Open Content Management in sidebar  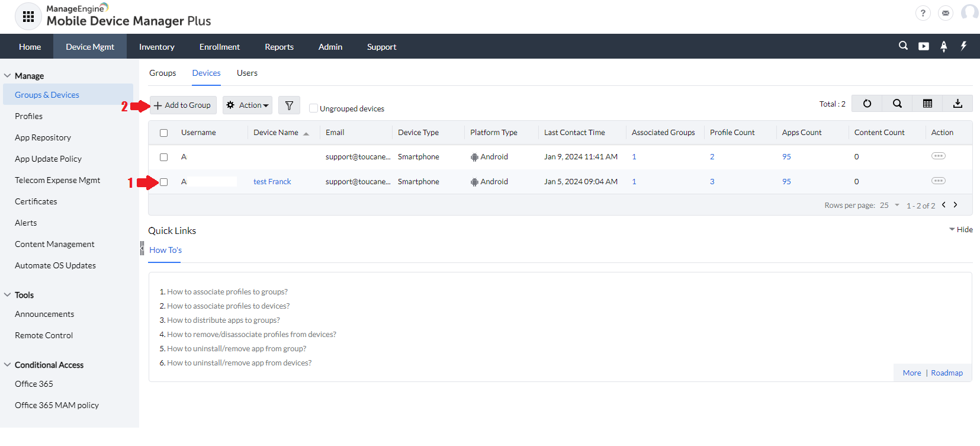[54, 244]
